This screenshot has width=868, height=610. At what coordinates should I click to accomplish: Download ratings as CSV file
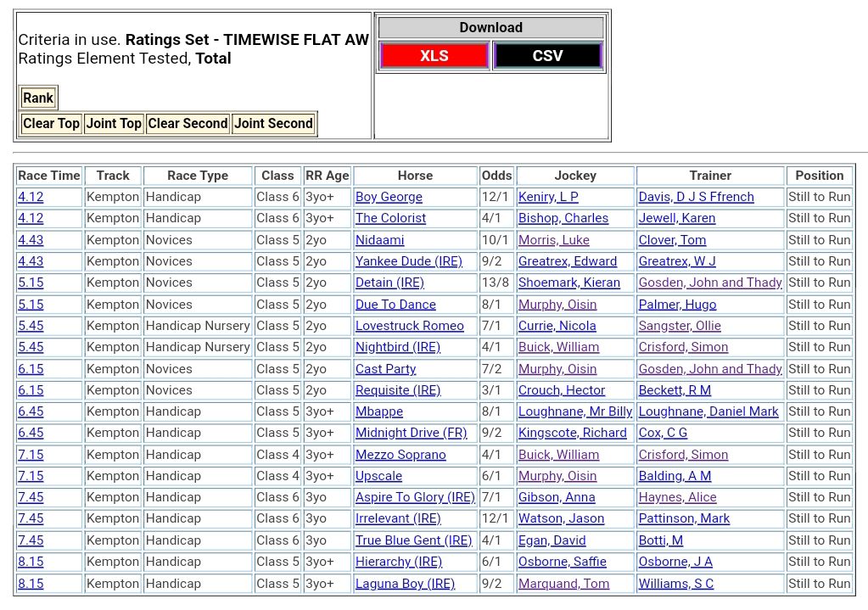pyautogui.click(x=547, y=56)
